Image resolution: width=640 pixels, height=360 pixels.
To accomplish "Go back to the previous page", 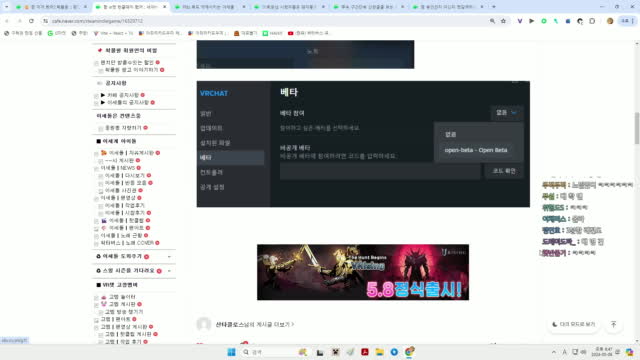I will [7, 21].
